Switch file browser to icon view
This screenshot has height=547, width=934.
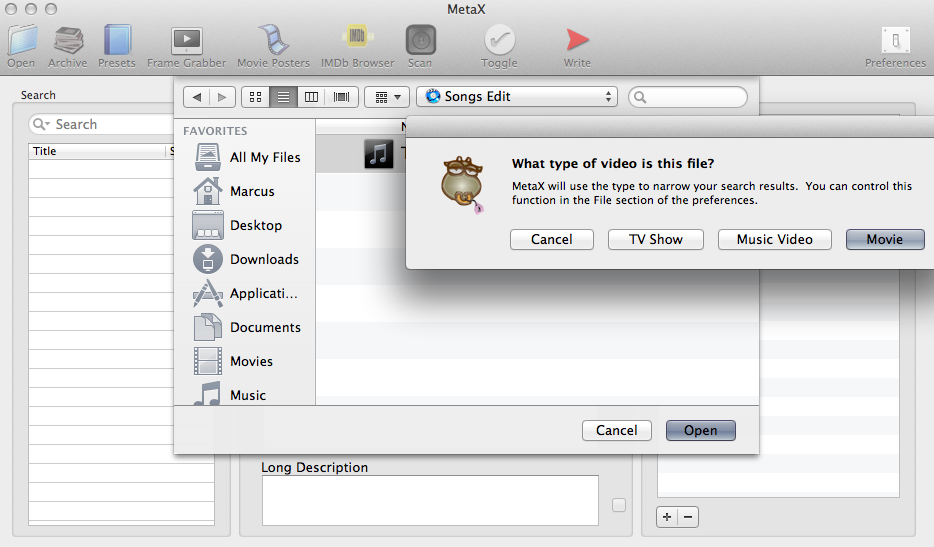pyautogui.click(x=256, y=97)
